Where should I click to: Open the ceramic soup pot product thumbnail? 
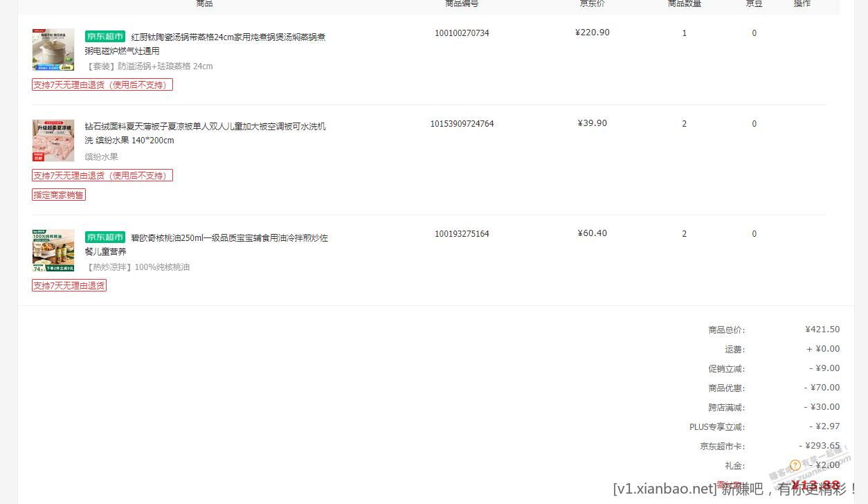tap(53, 50)
